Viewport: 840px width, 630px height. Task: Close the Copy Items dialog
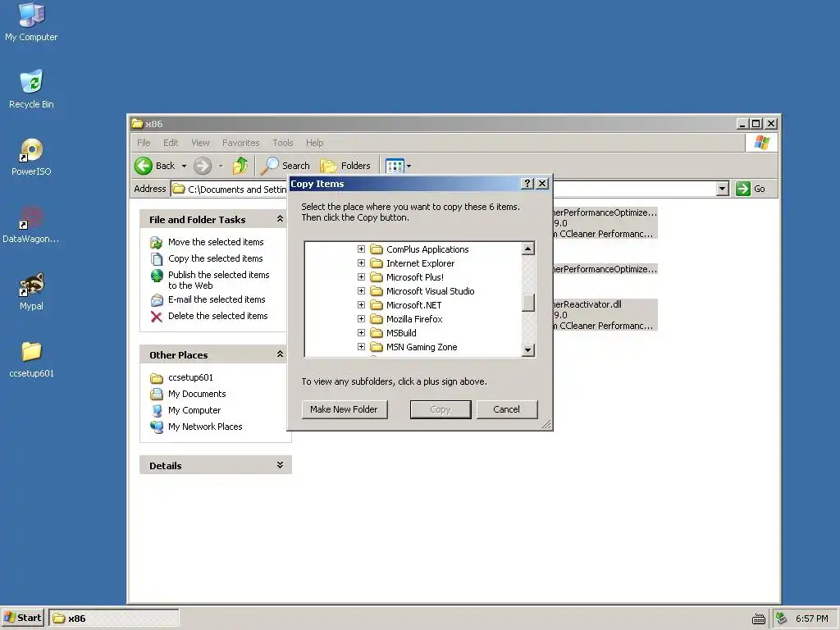click(542, 184)
